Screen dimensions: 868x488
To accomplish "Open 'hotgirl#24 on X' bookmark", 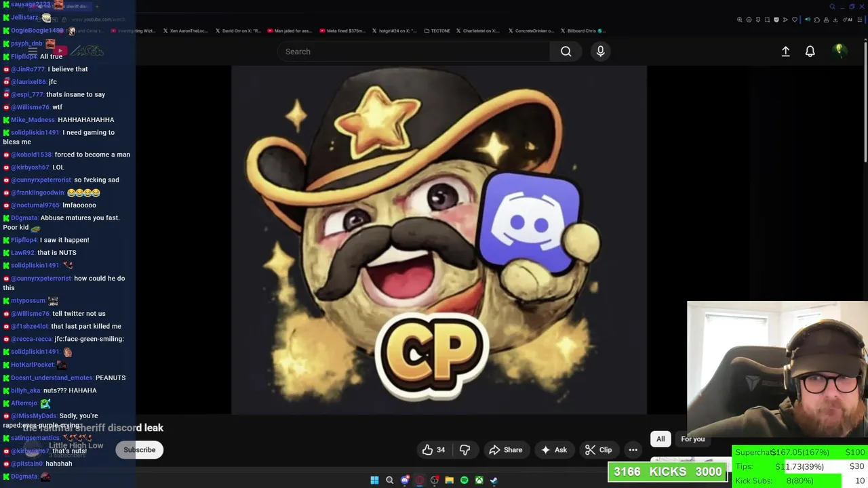I will (394, 30).
